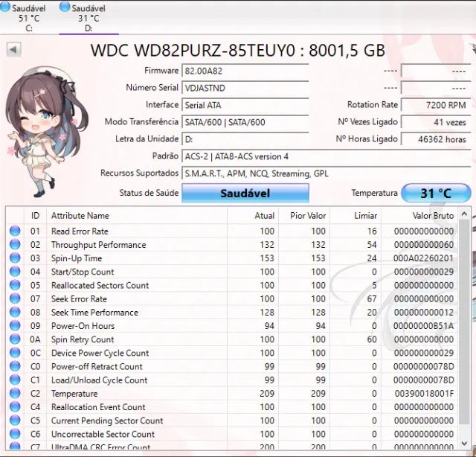The width and height of the screenshot is (476, 457).
Task: Click the status orb for Read Error Rate
Action: pos(15,231)
